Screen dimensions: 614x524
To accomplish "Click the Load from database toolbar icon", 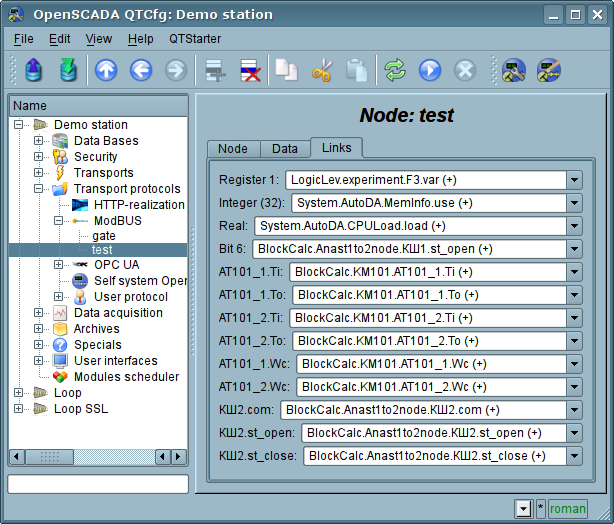I will click(34, 71).
